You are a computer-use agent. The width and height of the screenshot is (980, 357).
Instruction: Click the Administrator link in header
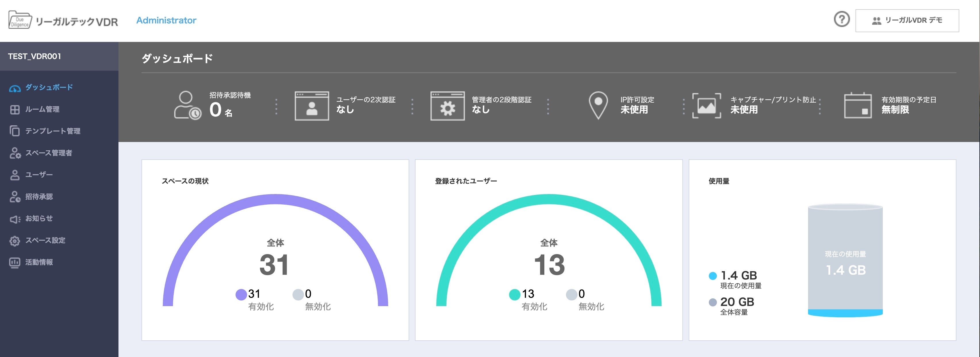(x=166, y=20)
